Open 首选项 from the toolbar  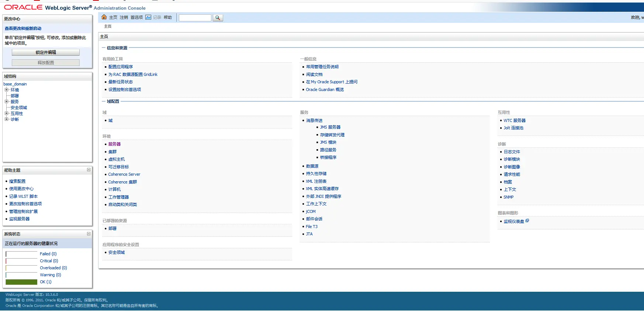[x=136, y=17]
